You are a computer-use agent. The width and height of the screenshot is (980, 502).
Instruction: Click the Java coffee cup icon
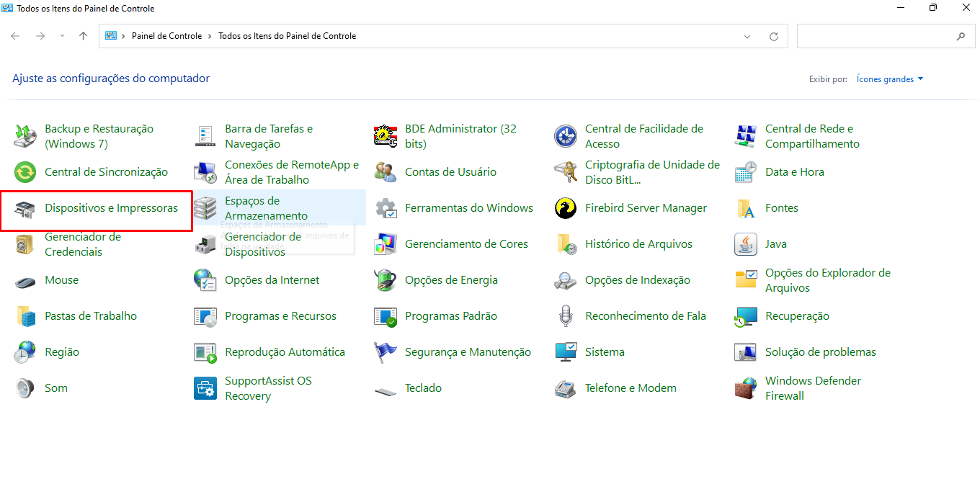[x=746, y=244]
